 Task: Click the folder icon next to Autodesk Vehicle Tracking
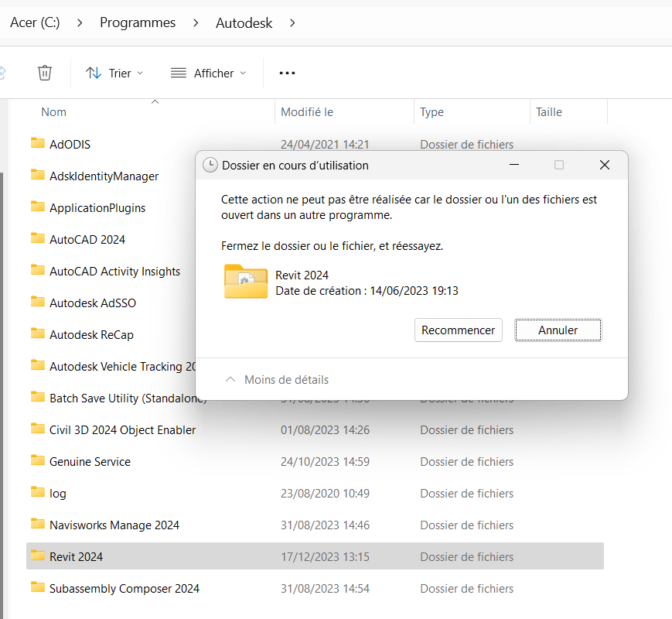[38, 365]
